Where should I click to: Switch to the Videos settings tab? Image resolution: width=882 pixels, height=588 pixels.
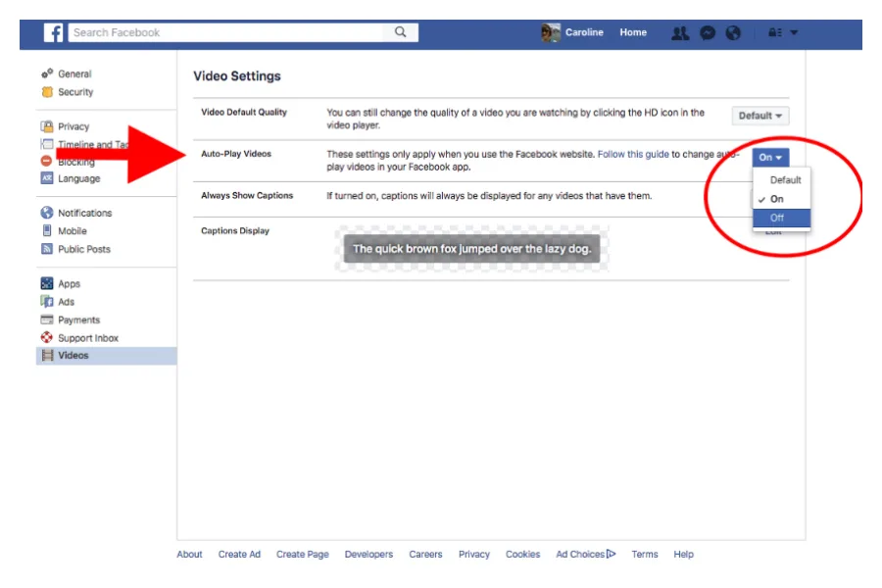point(71,355)
